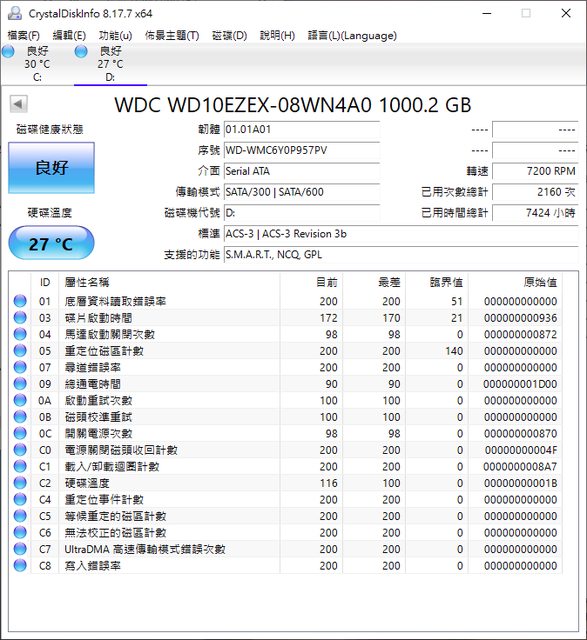
Task: Click the 目前 column header
Action: (311, 282)
